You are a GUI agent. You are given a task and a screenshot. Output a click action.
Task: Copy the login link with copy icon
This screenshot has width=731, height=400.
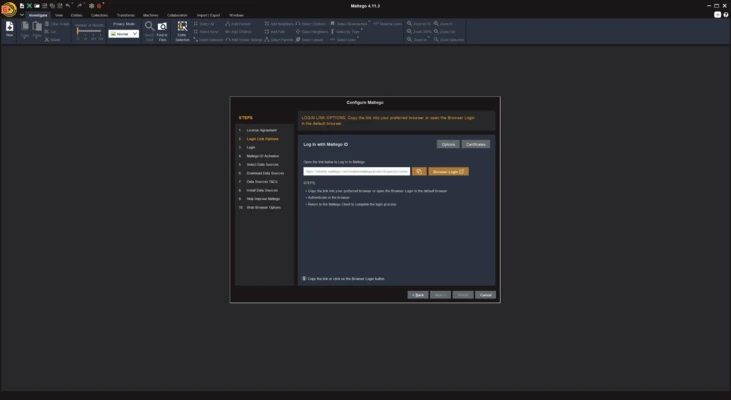pyautogui.click(x=419, y=172)
